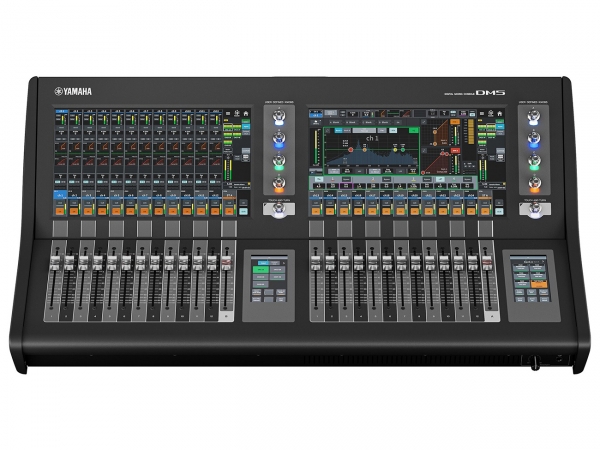Toggle the red Dynamics 2 ON button
This screenshot has height=450, width=600.
click(x=455, y=151)
